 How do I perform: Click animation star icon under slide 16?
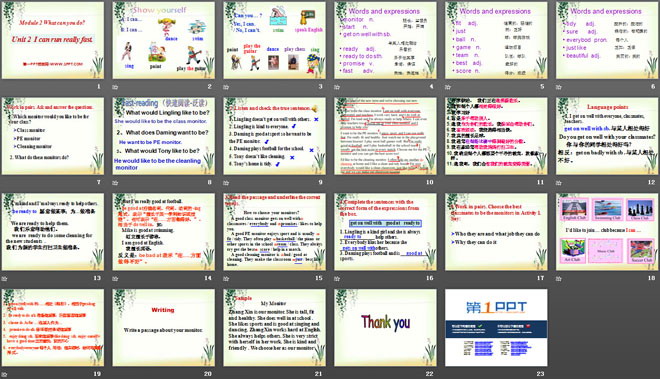point(337,278)
